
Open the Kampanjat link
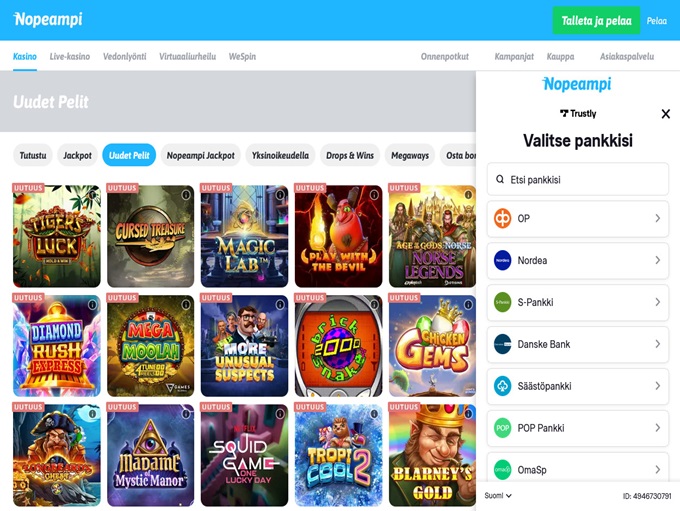[x=514, y=56]
